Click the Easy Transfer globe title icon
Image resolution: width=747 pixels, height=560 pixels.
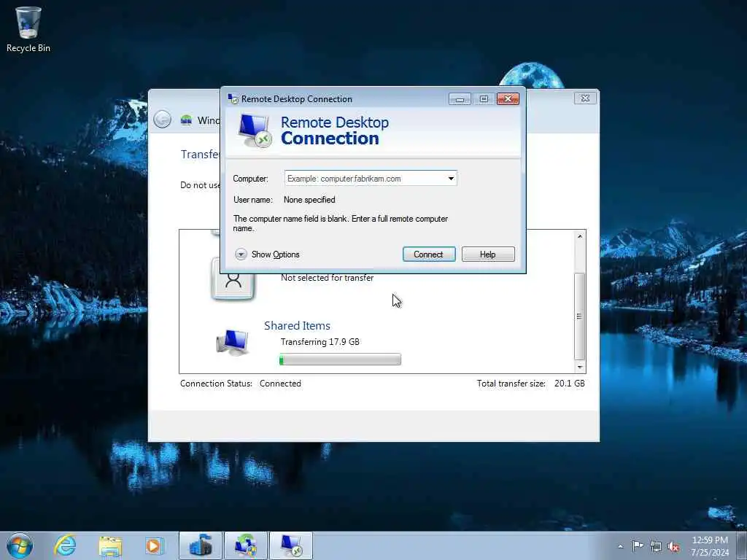186,120
